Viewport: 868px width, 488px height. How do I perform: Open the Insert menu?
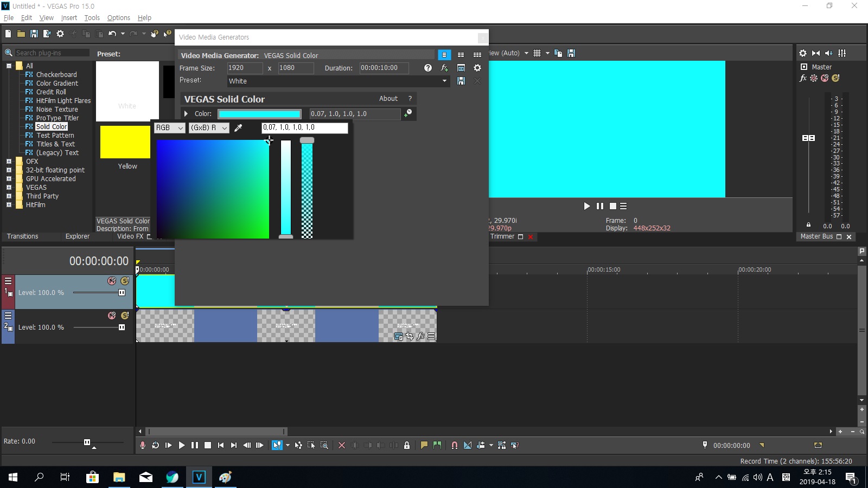[69, 17]
